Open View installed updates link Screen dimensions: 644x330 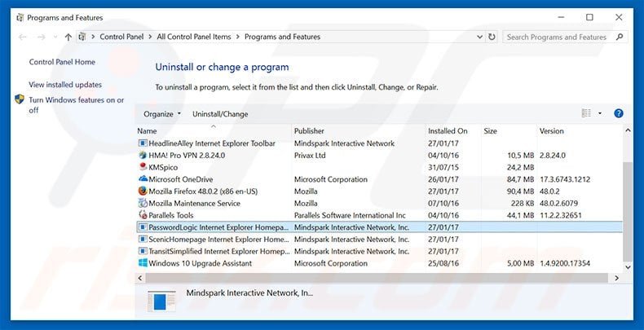(65, 85)
